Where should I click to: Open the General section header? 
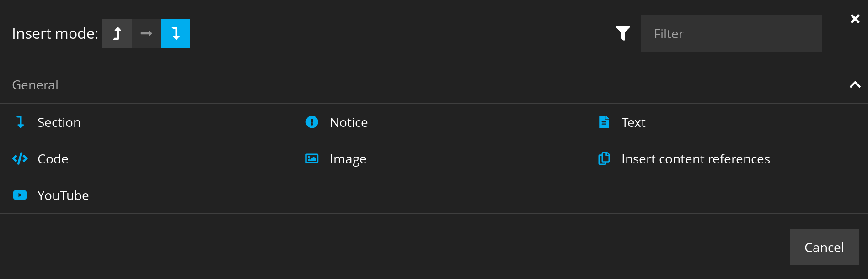tap(35, 84)
